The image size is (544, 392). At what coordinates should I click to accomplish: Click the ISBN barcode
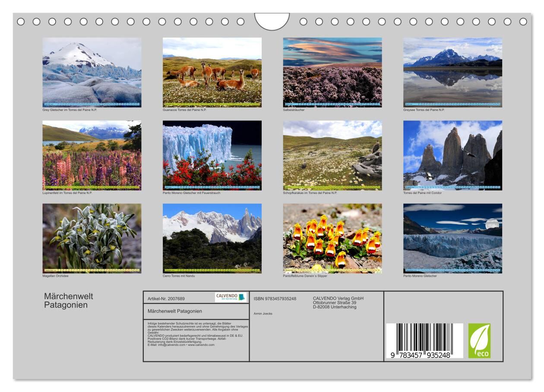point(424,341)
